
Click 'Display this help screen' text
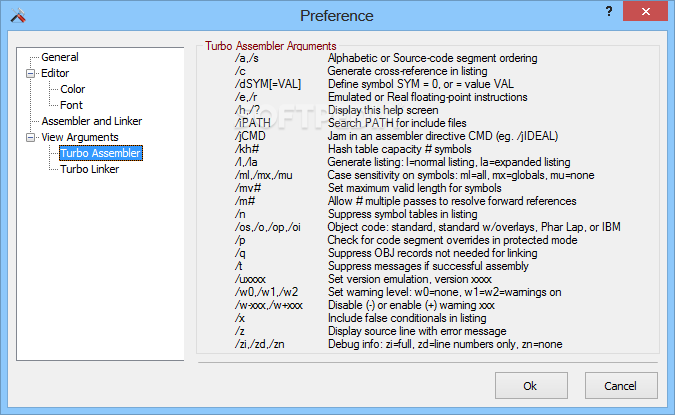pos(383,110)
